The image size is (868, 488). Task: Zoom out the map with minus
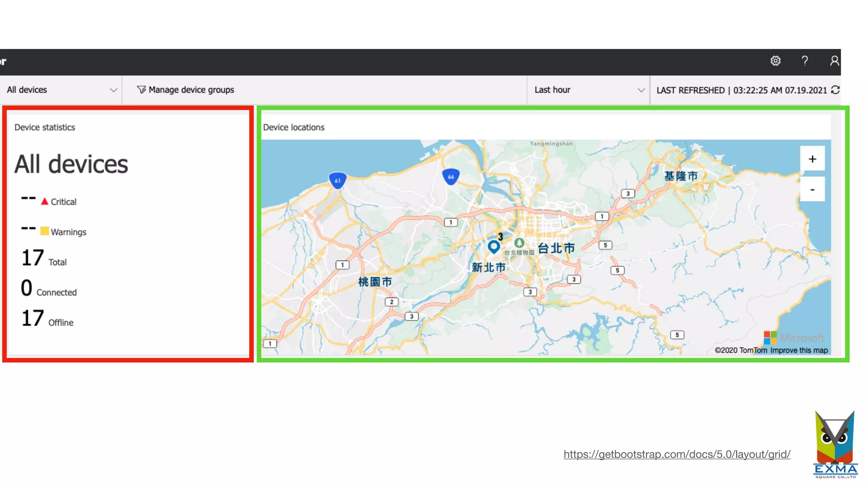click(812, 189)
